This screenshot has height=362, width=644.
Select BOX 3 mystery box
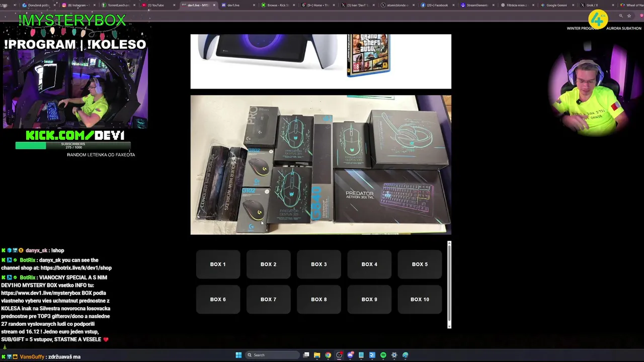(318, 264)
